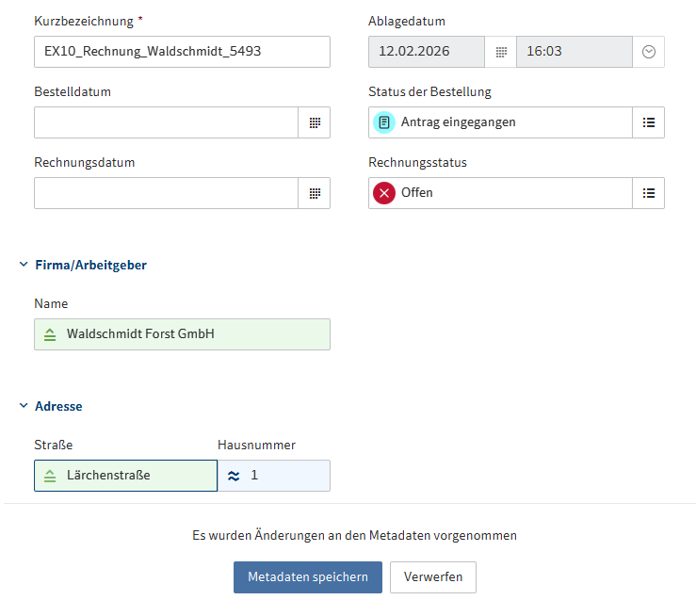Click the Antrag eingegangen document icon
The image size is (696, 616).
coord(384,122)
